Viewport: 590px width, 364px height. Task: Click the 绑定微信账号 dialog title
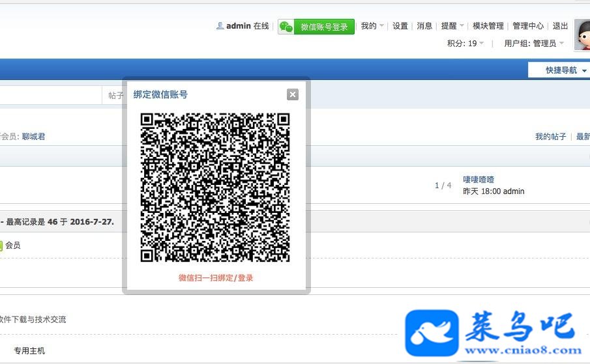(x=160, y=94)
